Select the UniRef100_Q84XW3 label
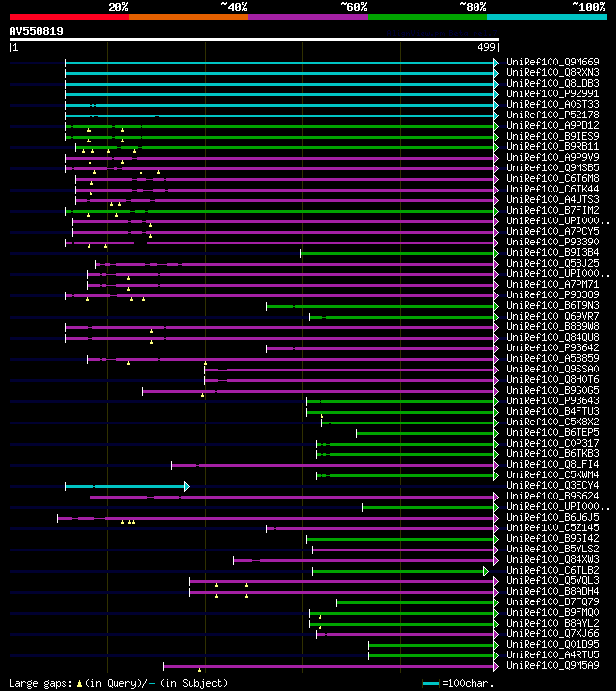 tap(552, 559)
